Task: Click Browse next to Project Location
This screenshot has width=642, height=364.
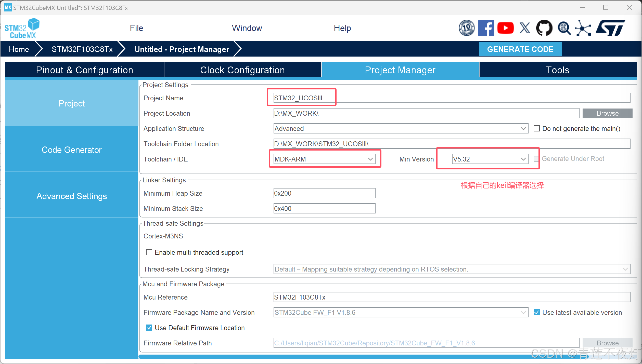Action: (x=607, y=113)
